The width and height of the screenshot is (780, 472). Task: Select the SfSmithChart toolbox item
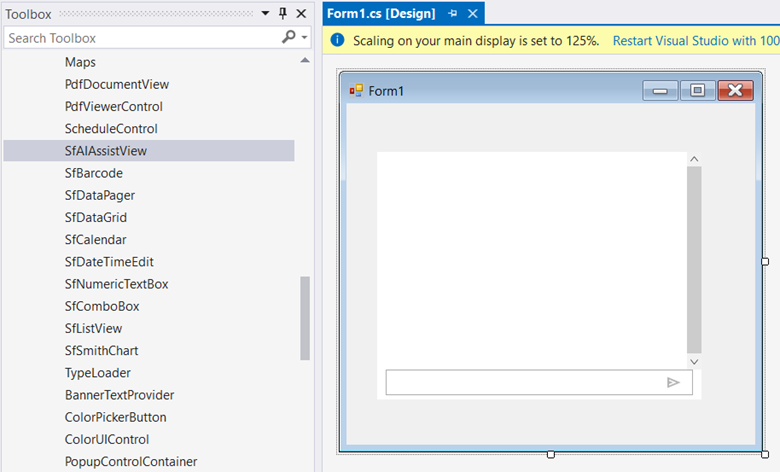point(101,351)
